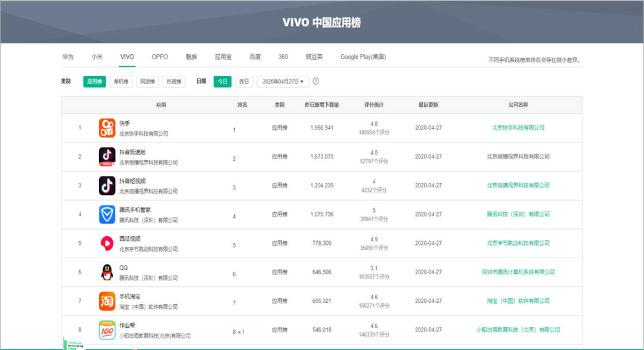This screenshot has height=350, width=644.
Task: Click the grey 北京微播视界科技有限公司 company name in row 2
Action: tap(518, 156)
